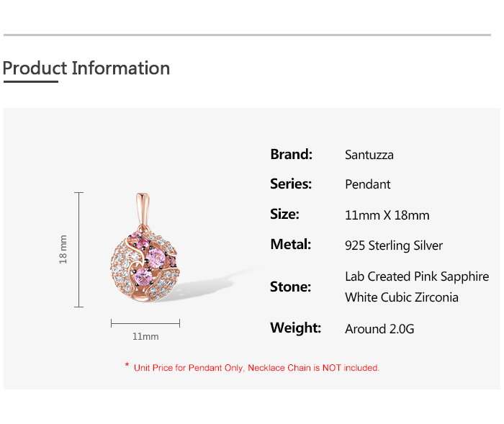
Task: Click the 11mm X 18mm size value
Action: (x=387, y=215)
